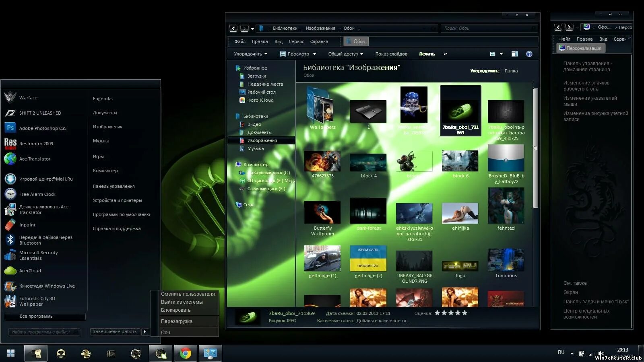Expand the Просмотр dropdown arrow

click(x=314, y=54)
